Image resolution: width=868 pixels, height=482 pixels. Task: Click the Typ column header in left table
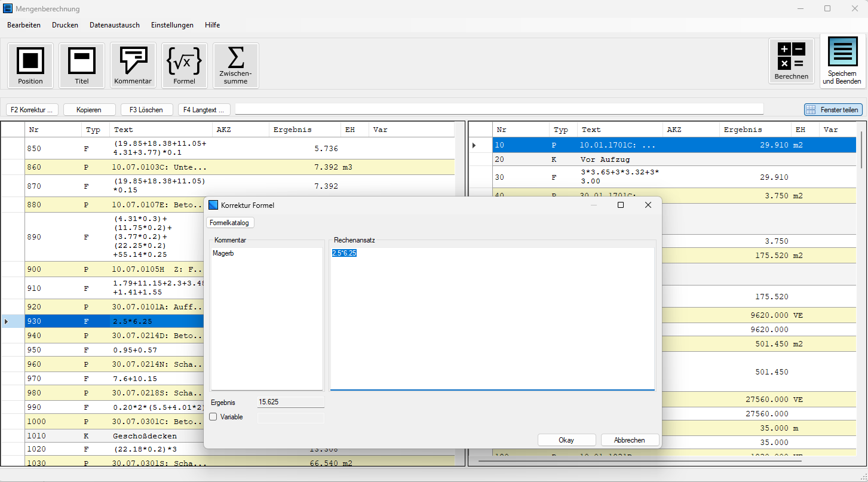(95, 130)
